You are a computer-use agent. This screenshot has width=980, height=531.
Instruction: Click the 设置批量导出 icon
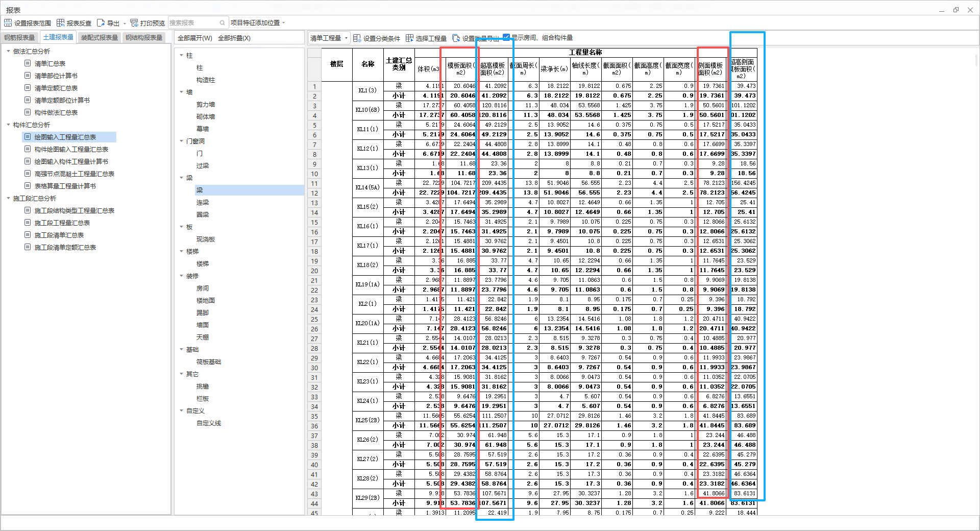(456, 38)
